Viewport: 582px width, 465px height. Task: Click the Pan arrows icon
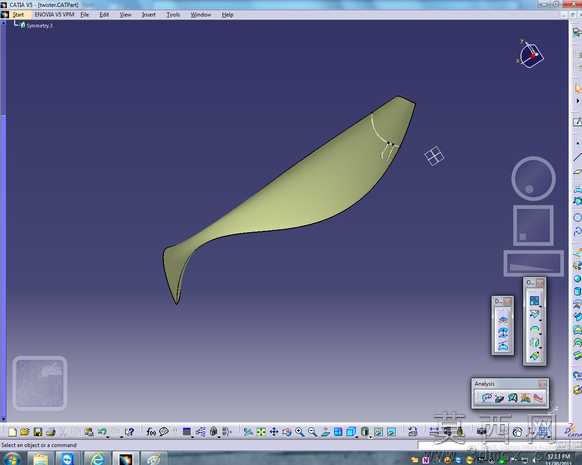pyautogui.click(x=274, y=432)
